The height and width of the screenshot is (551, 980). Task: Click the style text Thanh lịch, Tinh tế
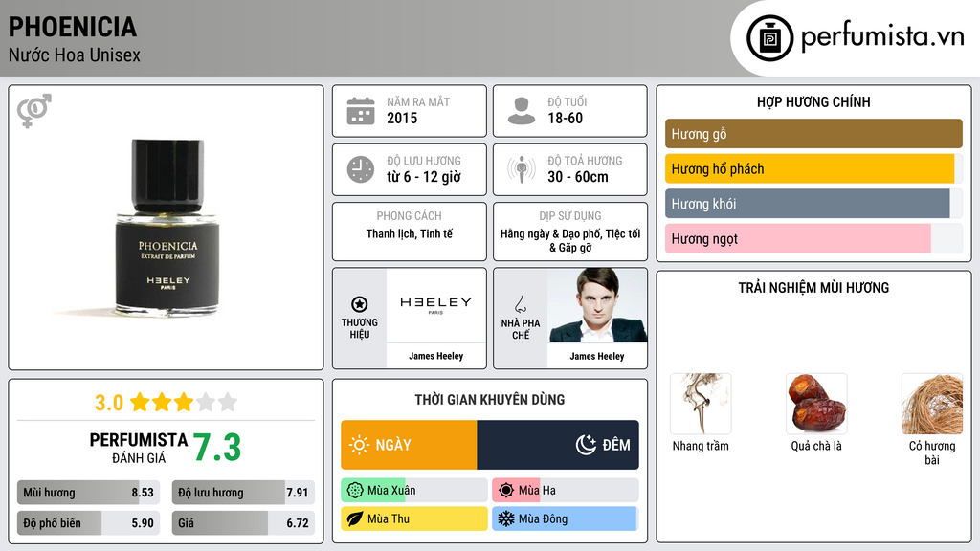[x=410, y=233]
